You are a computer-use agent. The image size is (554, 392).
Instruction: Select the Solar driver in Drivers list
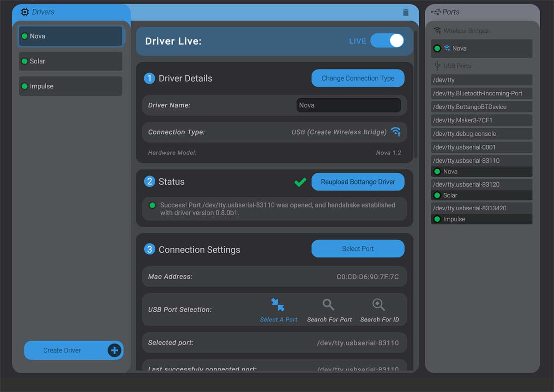tap(70, 61)
